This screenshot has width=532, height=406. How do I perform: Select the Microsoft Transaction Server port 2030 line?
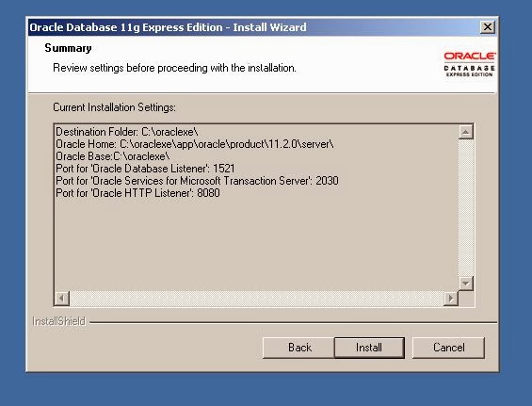[197, 181]
